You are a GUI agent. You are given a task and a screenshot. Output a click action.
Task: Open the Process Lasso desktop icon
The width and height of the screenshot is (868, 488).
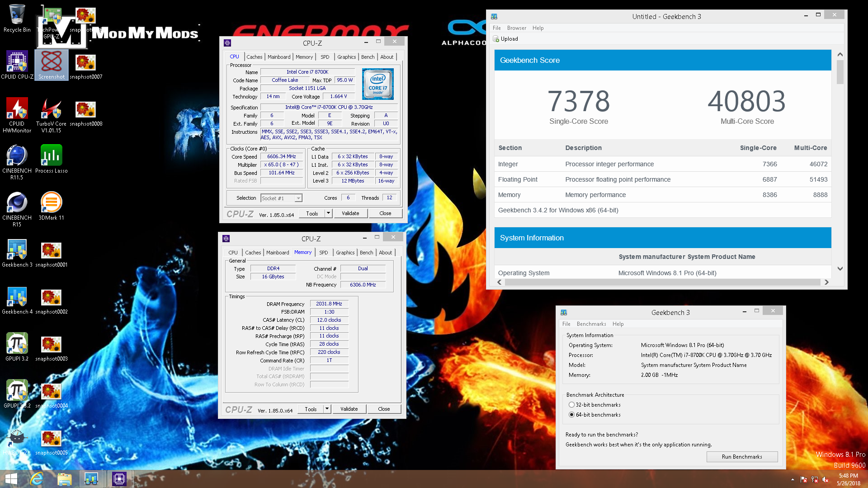pos(51,159)
